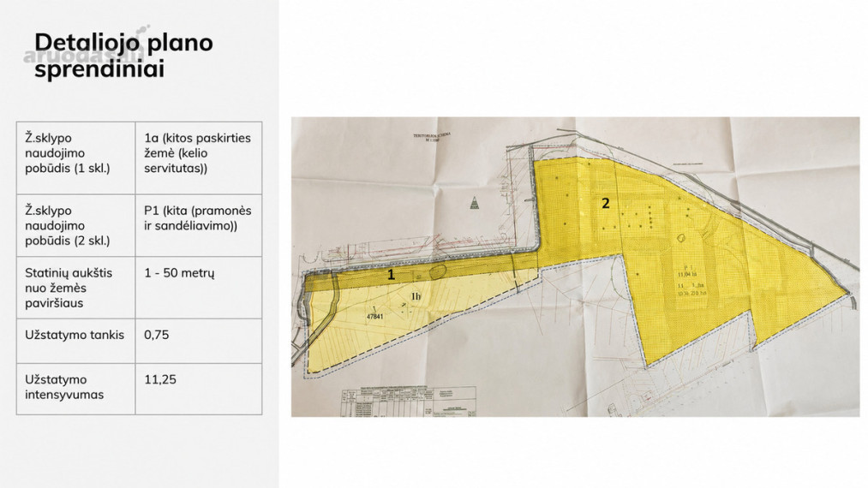Click the '11,04 ha' area label on map

pyautogui.click(x=686, y=275)
